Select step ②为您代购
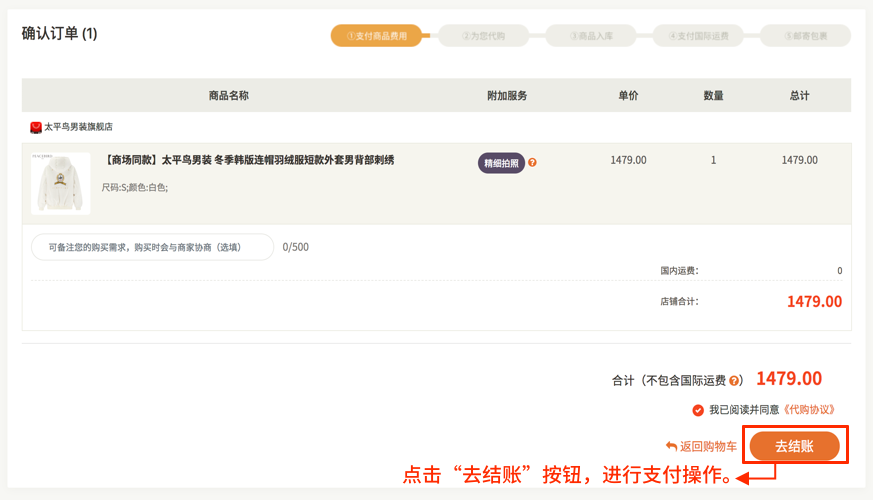873x500 pixels. 483,36
